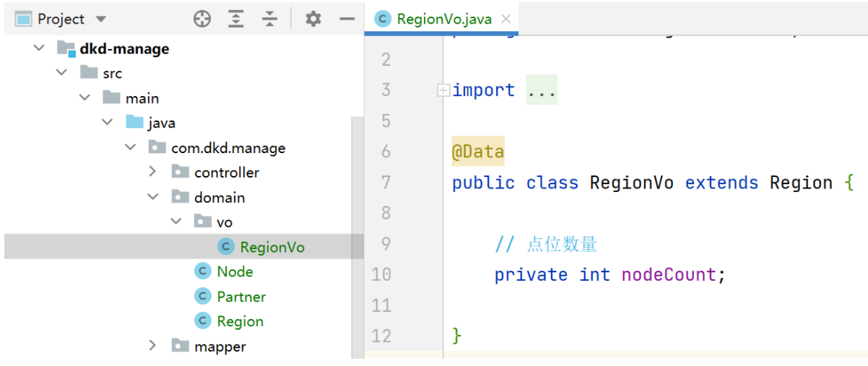This screenshot has height=366, width=868.
Task: Collapse the domain package chevron
Action: [x=153, y=197]
